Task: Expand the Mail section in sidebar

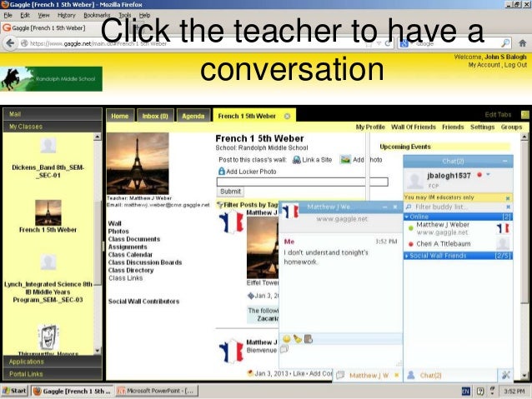Action: 53,114
